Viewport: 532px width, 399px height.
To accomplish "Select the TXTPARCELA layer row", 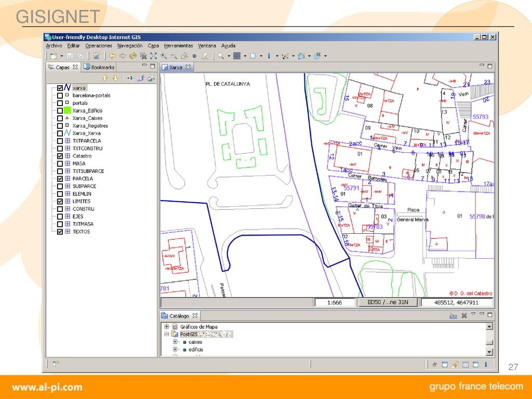I will tap(87, 141).
